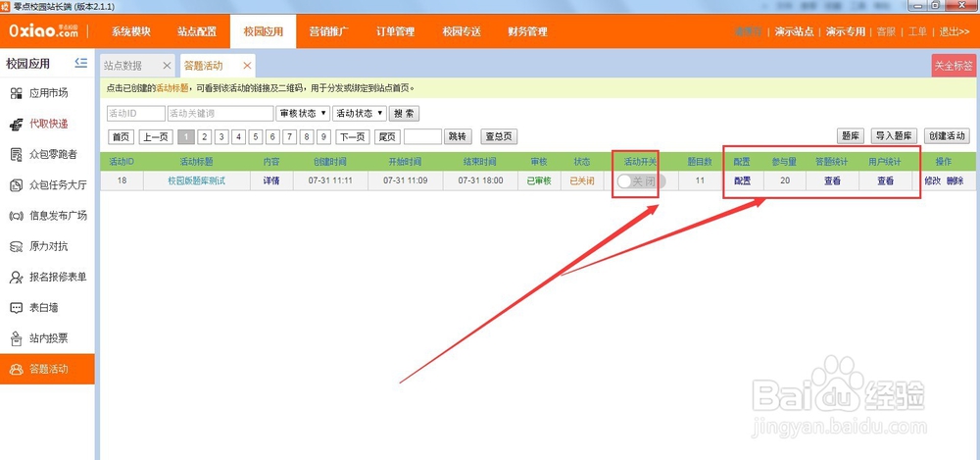Open the 校园专送 menu
This screenshot has height=460, width=980.
tap(462, 31)
